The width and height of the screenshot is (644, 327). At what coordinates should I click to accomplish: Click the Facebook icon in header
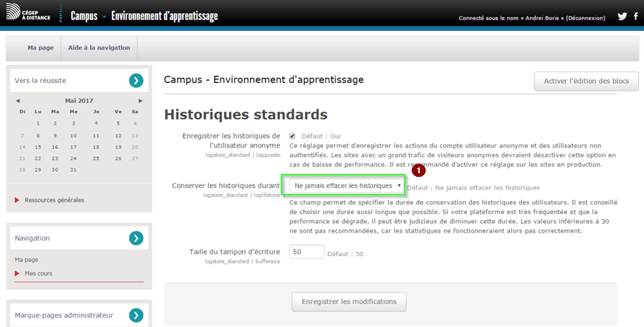[x=635, y=16]
